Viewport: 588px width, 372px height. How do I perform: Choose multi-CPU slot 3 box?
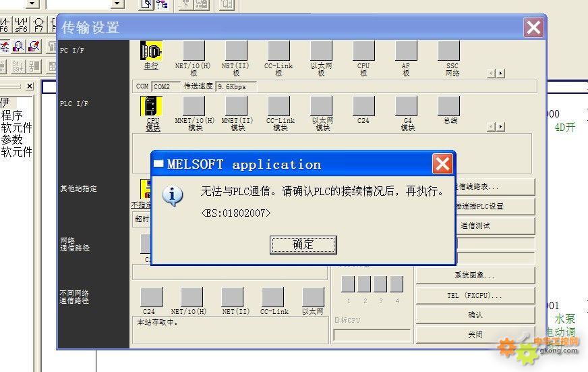pos(380,284)
